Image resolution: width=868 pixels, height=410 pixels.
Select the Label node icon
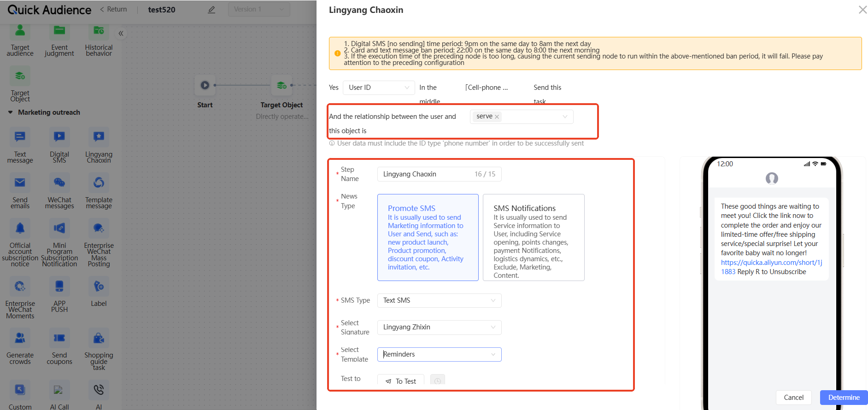pos(99,286)
